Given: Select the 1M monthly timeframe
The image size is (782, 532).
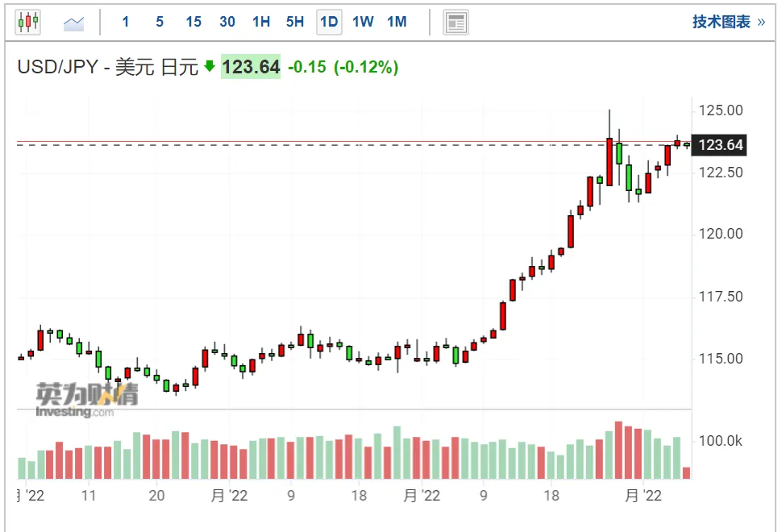Looking at the screenshot, I should coord(397,22).
